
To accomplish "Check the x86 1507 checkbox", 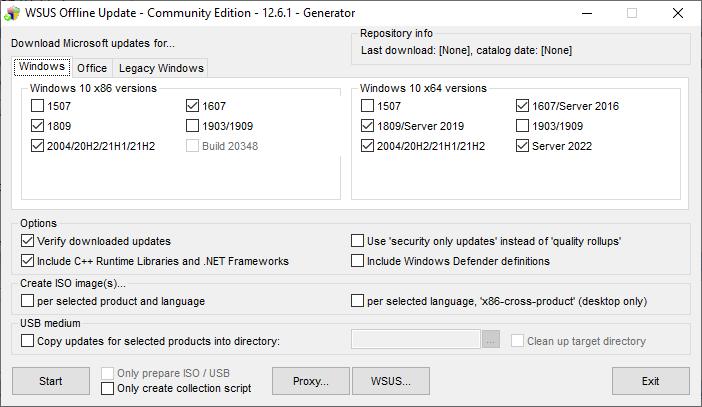I will coord(38,106).
